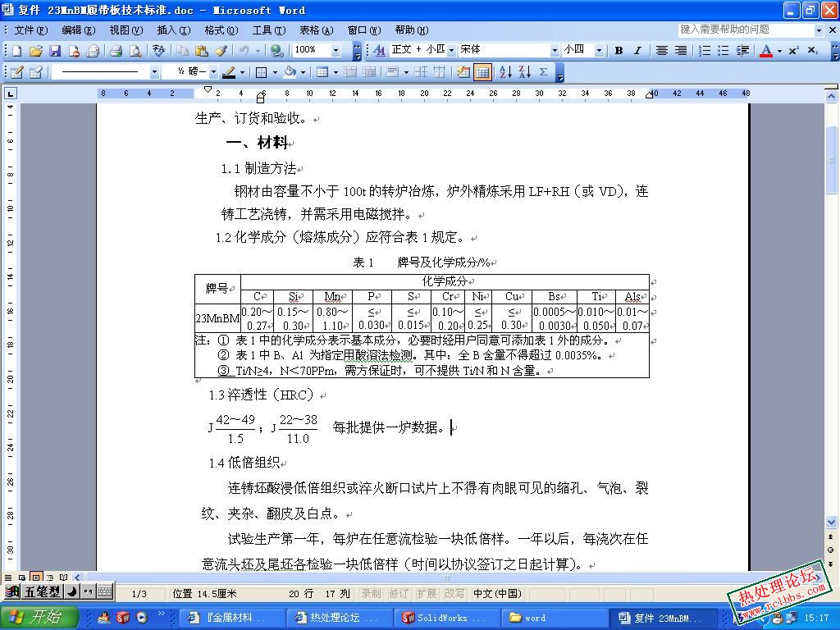Click the help question input box
Image resolution: width=840 pixels, height=630 pixels.
pos(745,30)
